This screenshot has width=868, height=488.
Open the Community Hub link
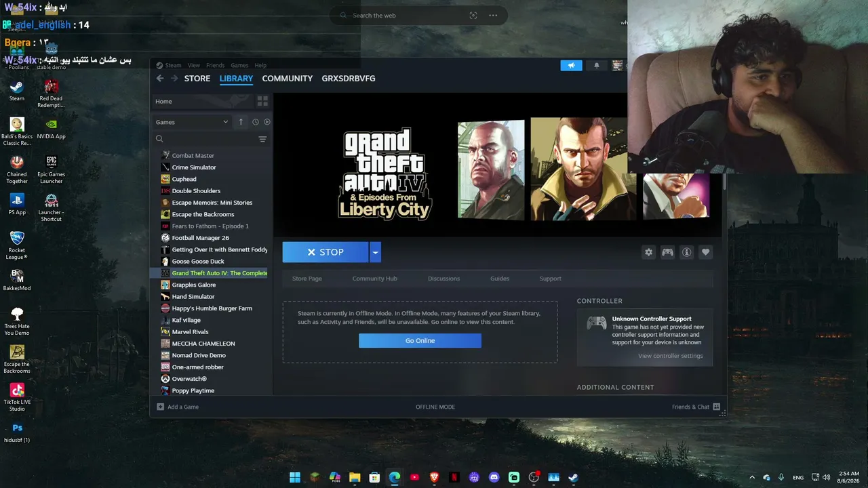(375, 279)
